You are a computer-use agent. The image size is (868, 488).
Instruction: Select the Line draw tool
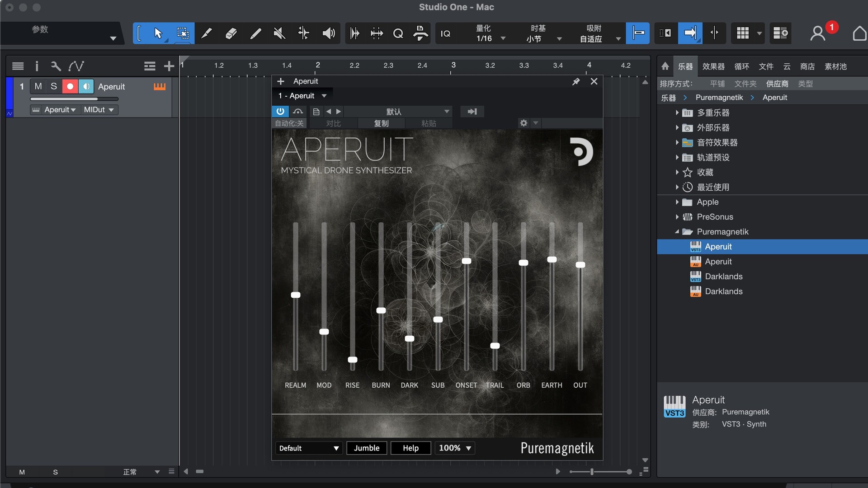pyautogui.click(x=255, y=33)
